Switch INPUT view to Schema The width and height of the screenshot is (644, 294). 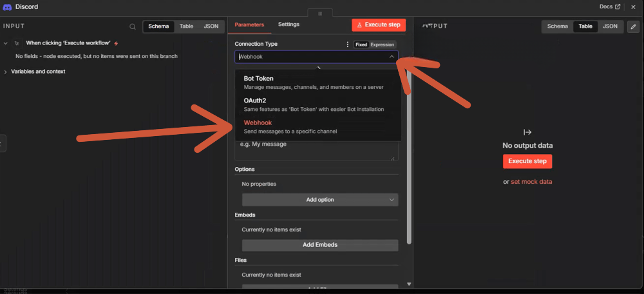point(158,26)
